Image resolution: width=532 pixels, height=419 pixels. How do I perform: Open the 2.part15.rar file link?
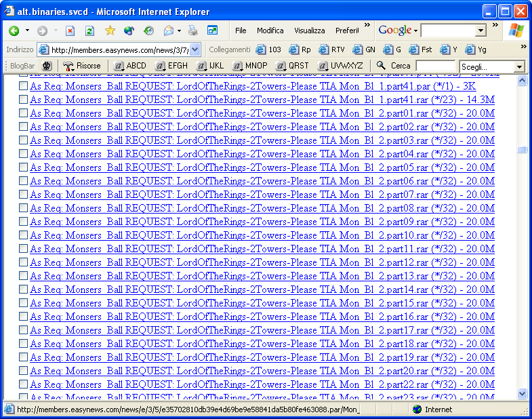coord(262,303)
